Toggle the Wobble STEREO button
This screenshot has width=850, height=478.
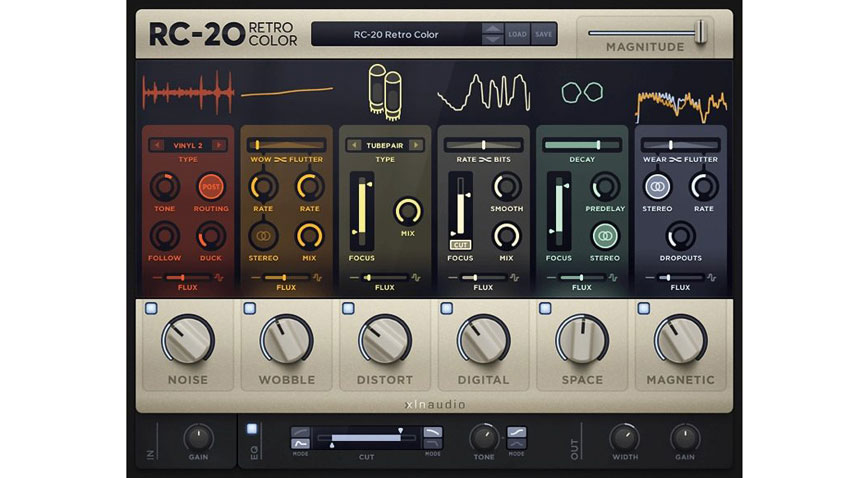click(x=263, y=236)
